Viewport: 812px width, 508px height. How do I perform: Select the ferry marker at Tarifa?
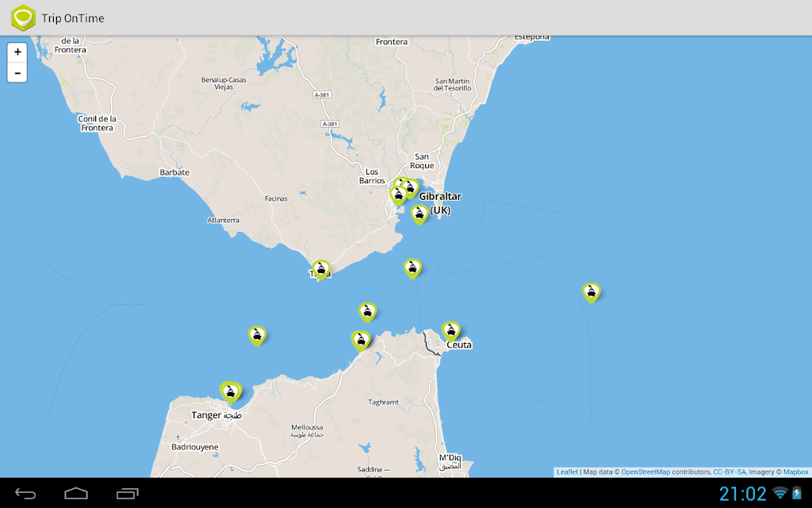point(321,270)
